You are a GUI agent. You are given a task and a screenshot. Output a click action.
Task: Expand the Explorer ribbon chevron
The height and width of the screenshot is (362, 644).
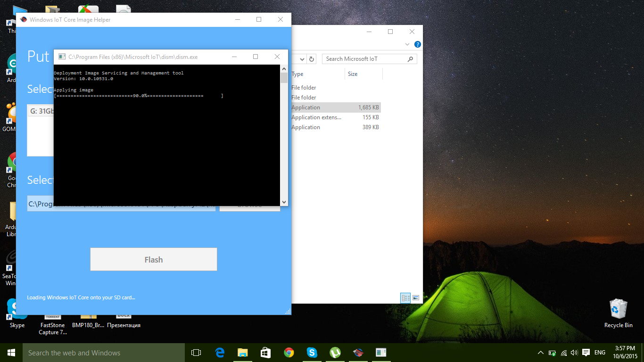tap(408, 44)
